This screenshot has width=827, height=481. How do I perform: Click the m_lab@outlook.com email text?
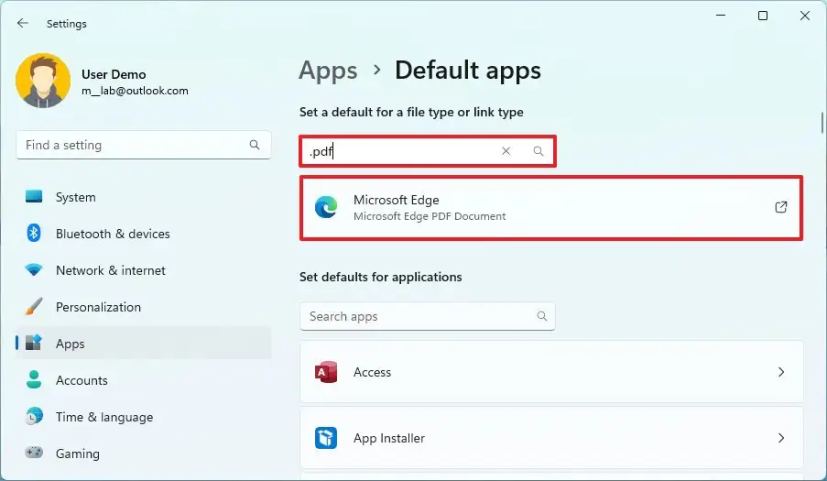[134, 91]
